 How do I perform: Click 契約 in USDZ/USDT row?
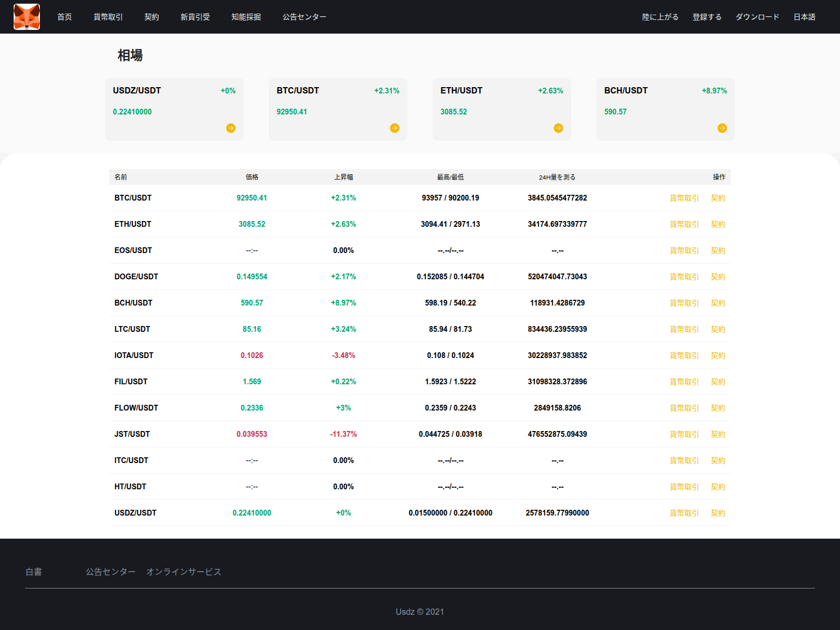click(718, 513)
